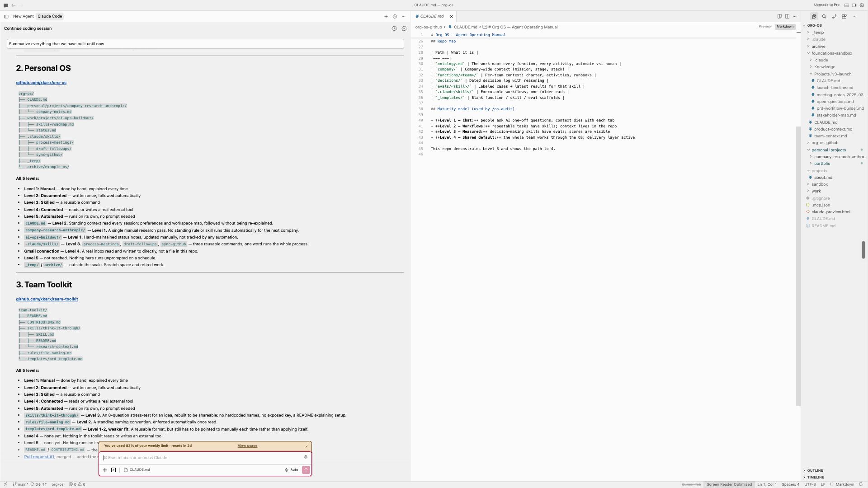The height and width of the screenshot is (488, 868).
Task: Open agent panel more options ellipsis
Action: (x=404, y=16)
